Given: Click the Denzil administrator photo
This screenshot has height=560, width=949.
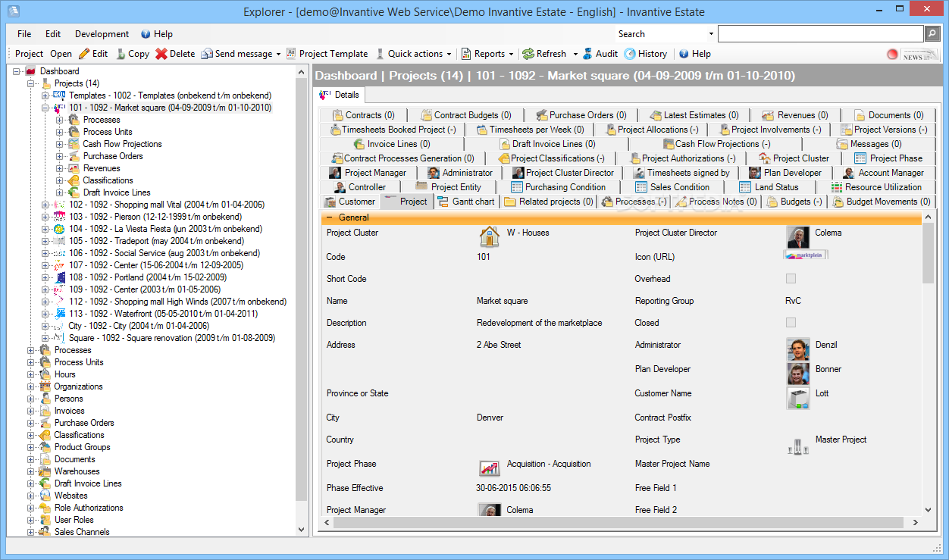Looking at the screenshot, I should [x=798, y=349].
